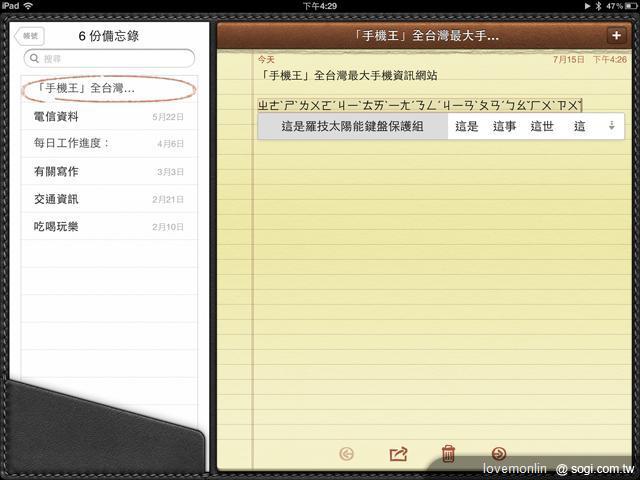Open the 吃喝玩樂 note
The height and width of the screenshot is (480, 640).
pos(109,227)
